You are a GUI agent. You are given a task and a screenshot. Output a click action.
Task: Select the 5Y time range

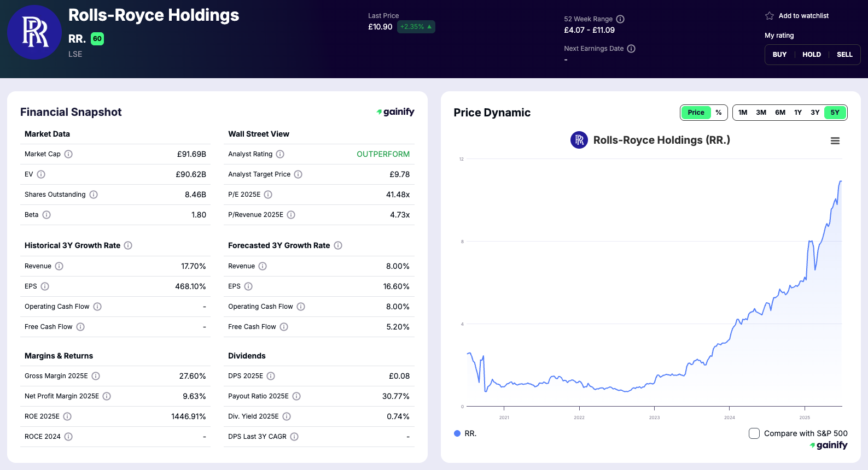click(835, 113)
